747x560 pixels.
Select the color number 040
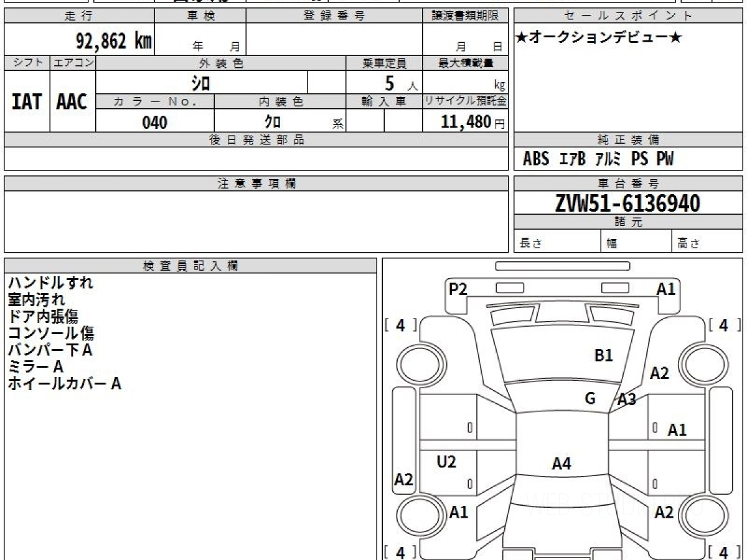tap(155, 123)
